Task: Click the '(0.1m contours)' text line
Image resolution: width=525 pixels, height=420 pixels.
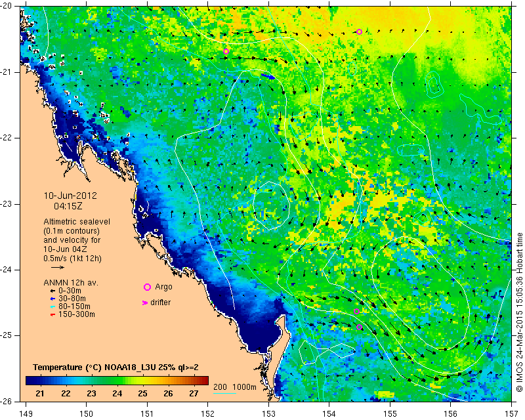Action: (72, 231)
